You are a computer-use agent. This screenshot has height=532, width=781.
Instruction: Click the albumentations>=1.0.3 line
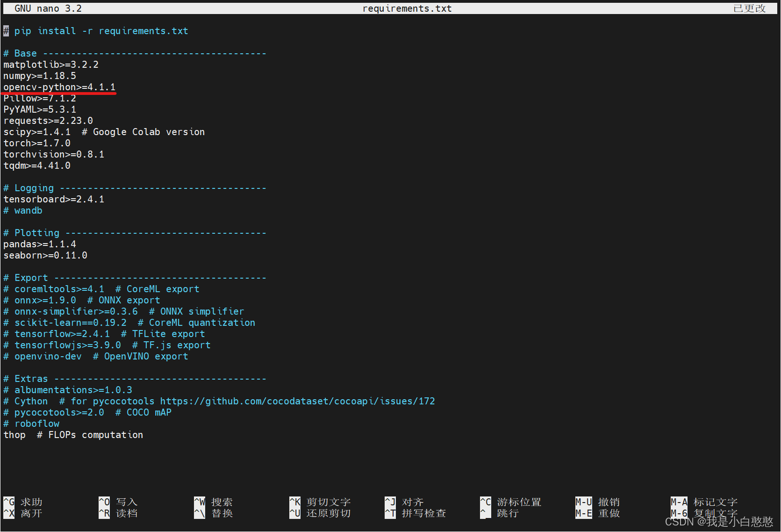point(68,390)
